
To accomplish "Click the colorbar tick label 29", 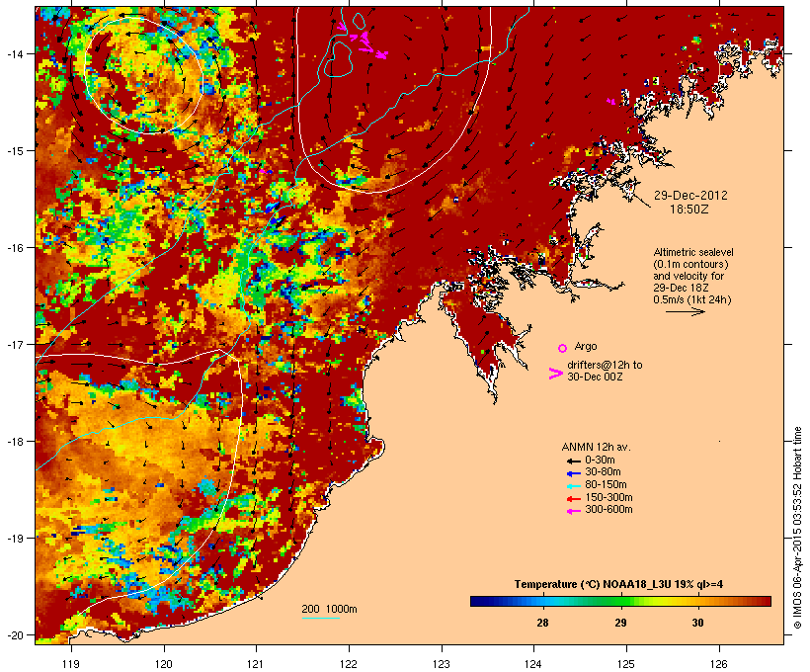I will click(x=620, y=623).
